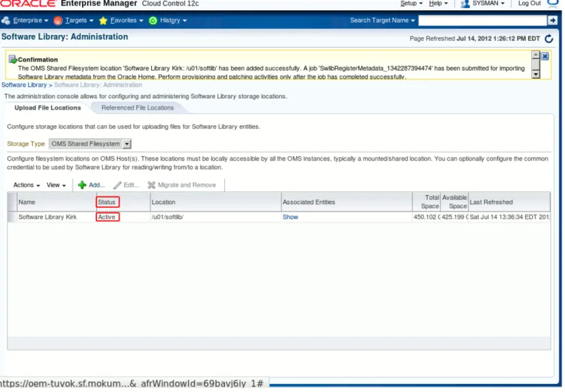Click the /u01/softlib/ location cell
Image resolution: width=565 pixels, height=392 pixels.
pos(168,218)
